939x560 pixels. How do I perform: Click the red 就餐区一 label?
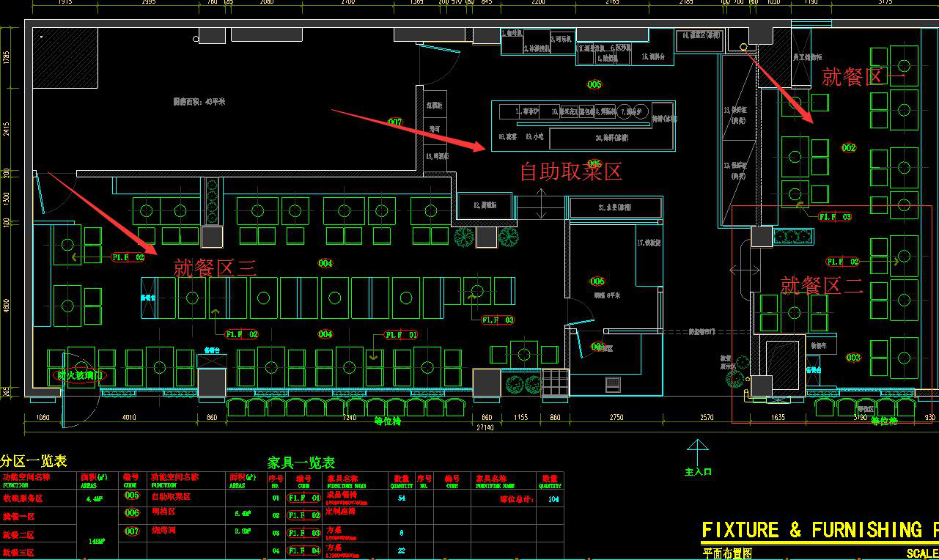pyautogui.click(x=863, y=76)
